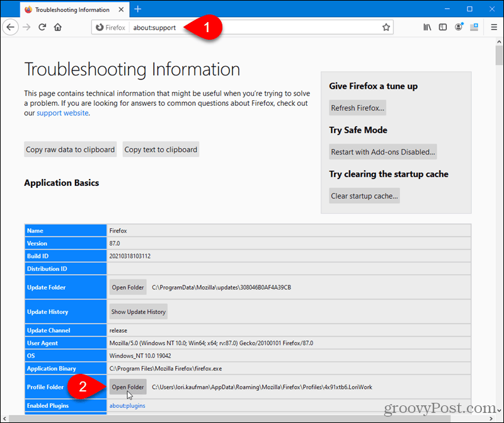This screenshot has height=423, width=504.
Task: Click the toolbar extension icon beside account
Action: coord(474,27)
